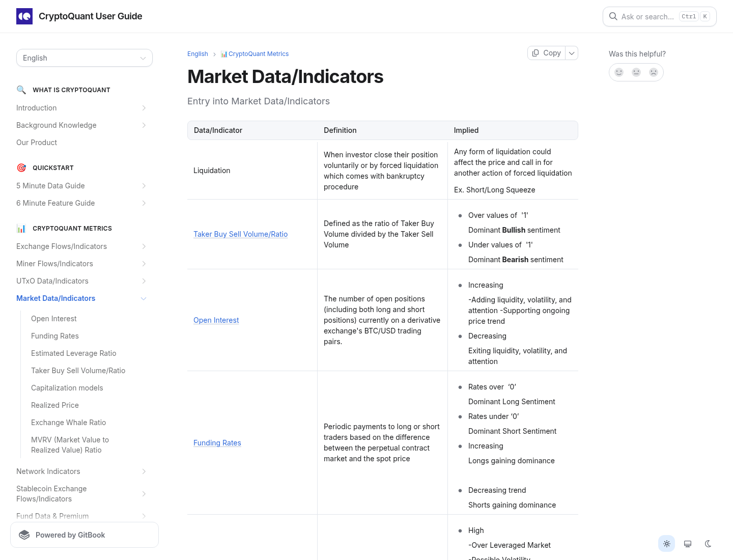Expand the Background Knowledge section
This screenshot has height=560, width=733.
coord(144,125)
